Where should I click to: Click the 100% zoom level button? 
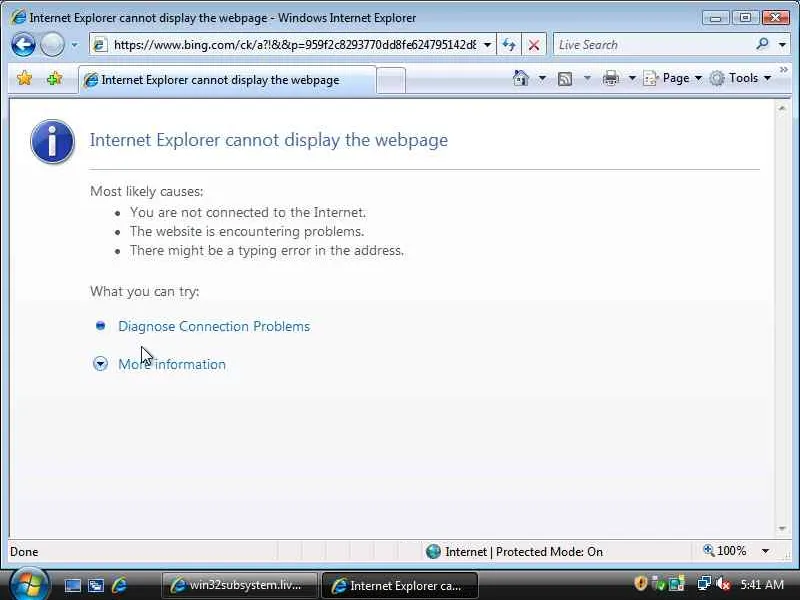724,551
